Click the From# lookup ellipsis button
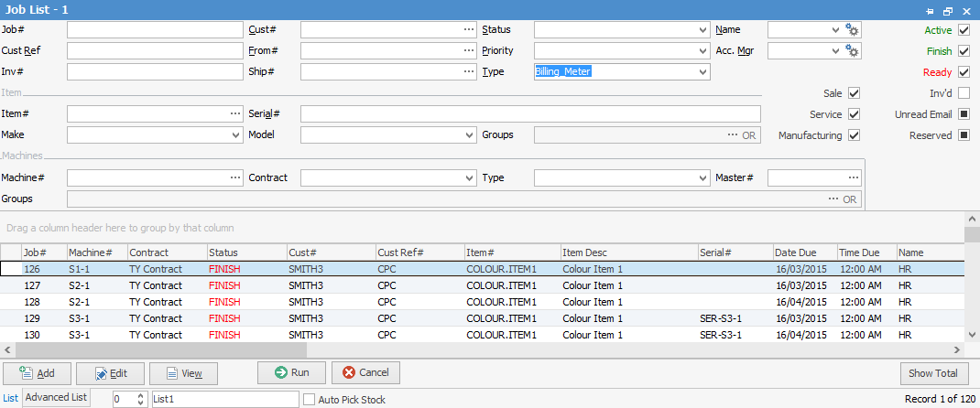This screenshot has height=408, width=980. pyautogui.click(x=468, y=51)
